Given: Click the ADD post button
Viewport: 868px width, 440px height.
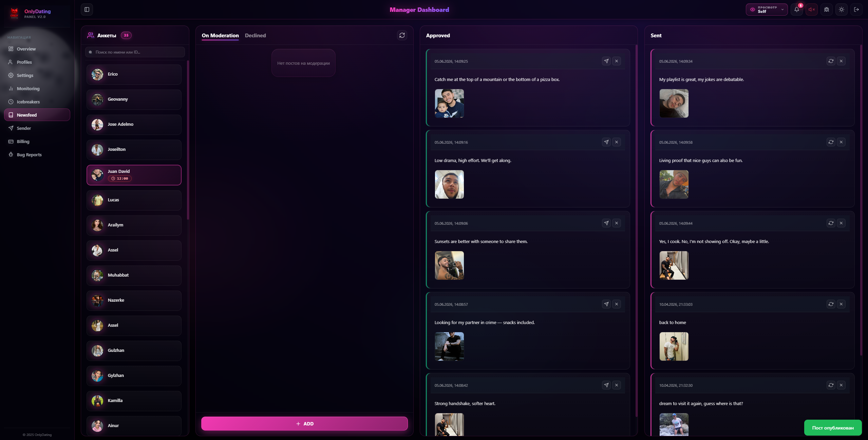Looking at the screenshot, I should (x=304, y=424).
